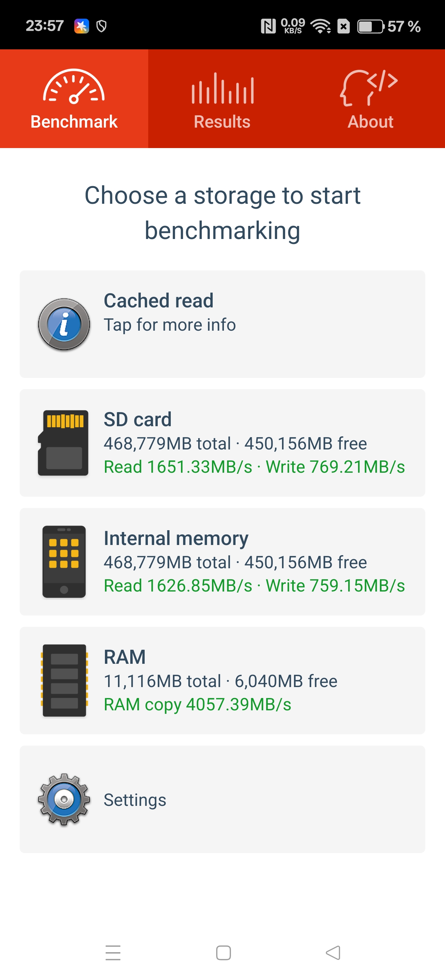Tap the About head-with-code icon
This screenshot has height=980, width=445.
369,87
